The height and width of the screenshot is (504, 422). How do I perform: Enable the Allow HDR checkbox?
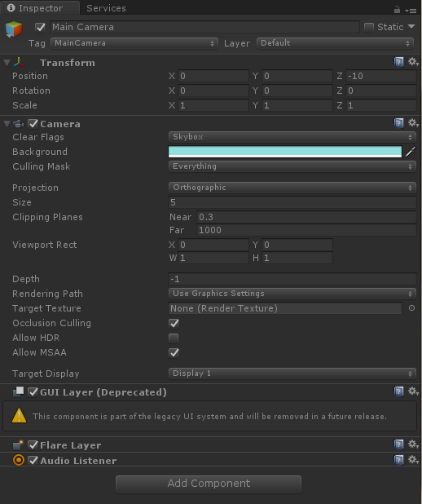pyautogui.click(x=174, y=338)
